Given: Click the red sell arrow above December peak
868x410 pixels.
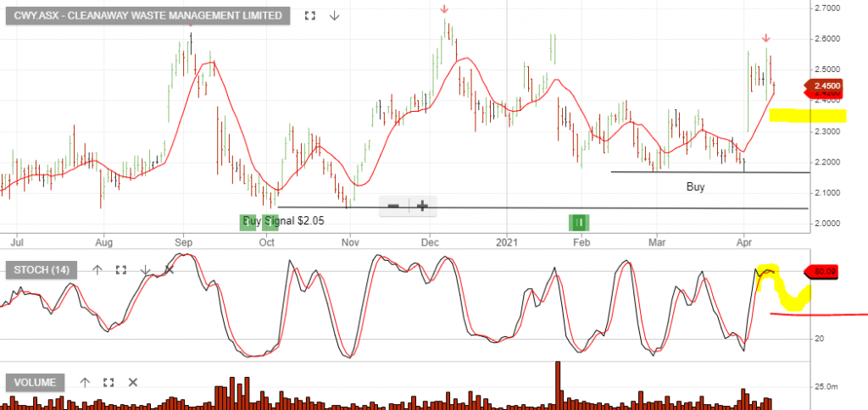Looking at the screenshot, I should coord(444,8).
